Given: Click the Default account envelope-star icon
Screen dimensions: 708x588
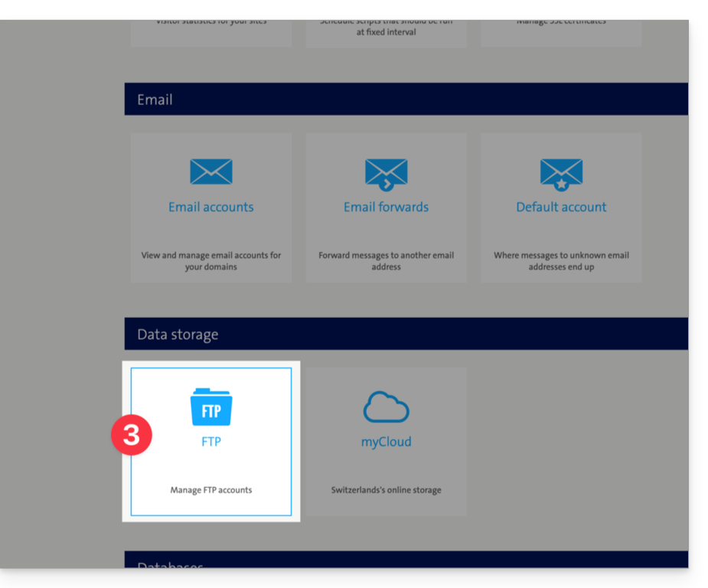Looking at the screenshot, I should pos(561,173).
